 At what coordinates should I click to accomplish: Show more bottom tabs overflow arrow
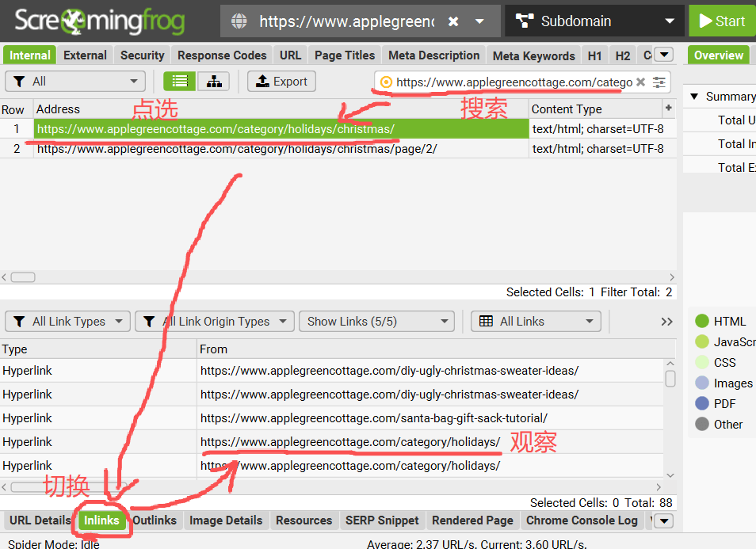tap(664, 521)
